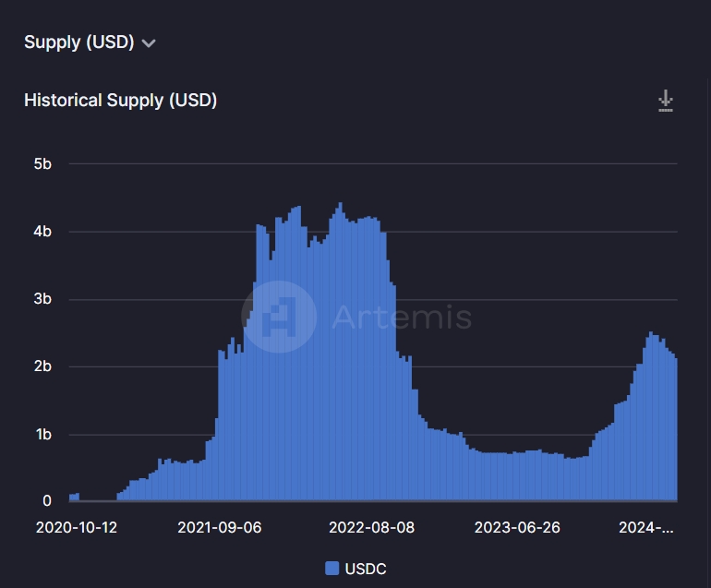711x588 pixels.
Task: Click the blue USDC legend swatch
Action: point(332,569)
